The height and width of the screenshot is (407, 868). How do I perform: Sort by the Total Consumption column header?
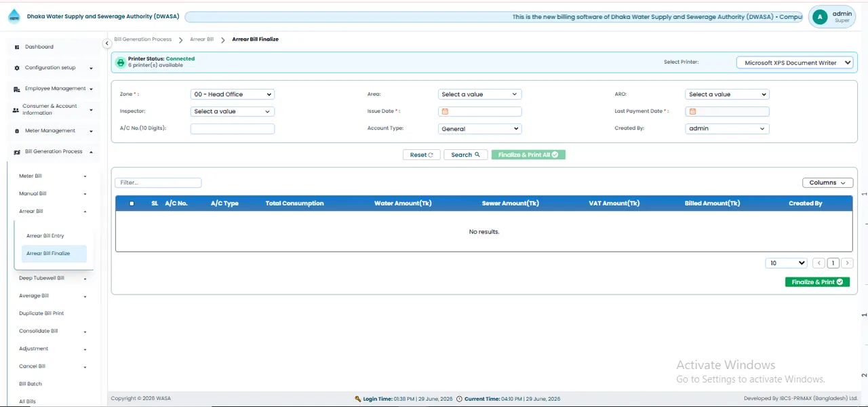coord(294,203)
